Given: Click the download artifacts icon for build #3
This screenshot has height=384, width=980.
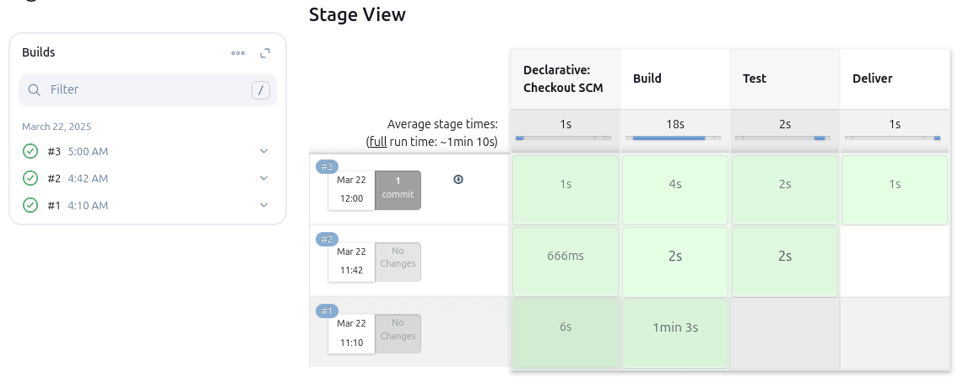Looking at the screenshot, I should 458,179.
